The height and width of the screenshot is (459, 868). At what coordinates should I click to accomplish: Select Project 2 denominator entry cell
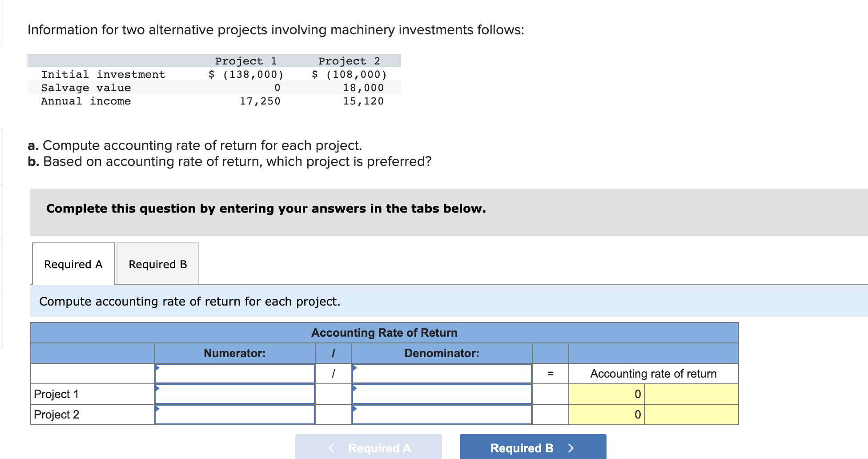pyautogui.click(x=442, y=415)
